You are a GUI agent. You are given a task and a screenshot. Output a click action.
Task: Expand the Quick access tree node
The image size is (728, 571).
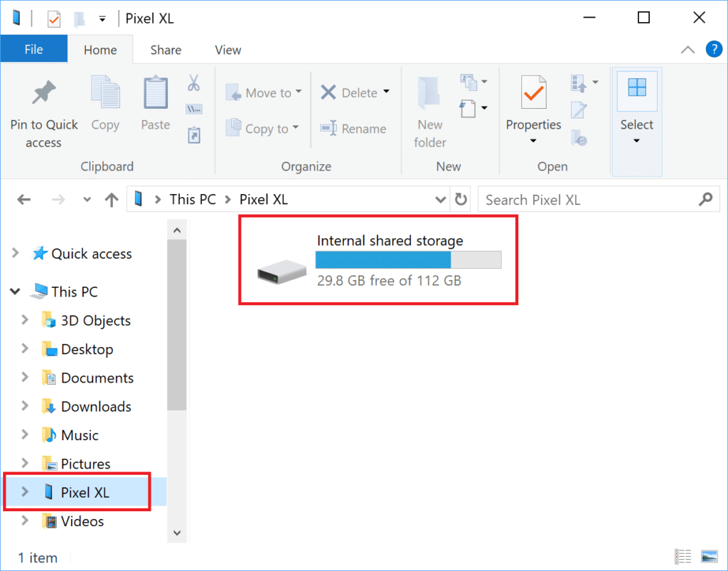point(16,253)
